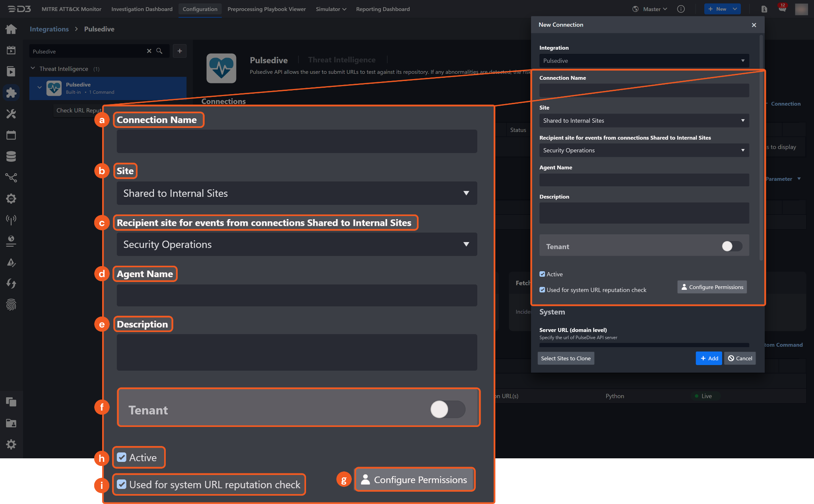Click the home icon in the left sidebar

(x=11, y=29)
